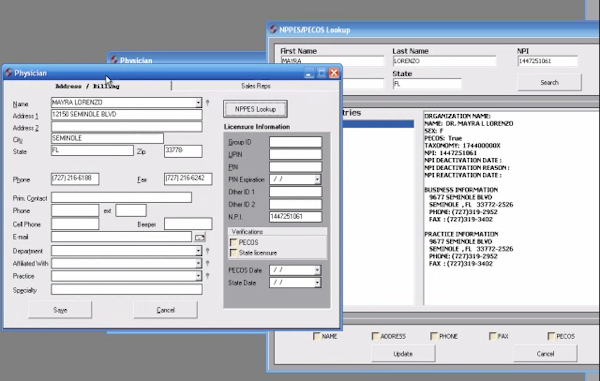Image resolution: width=600 pixels, height=381 pixels.
Task: Click the NPI field in NPPES Lookup window
Action: point(548,61)
